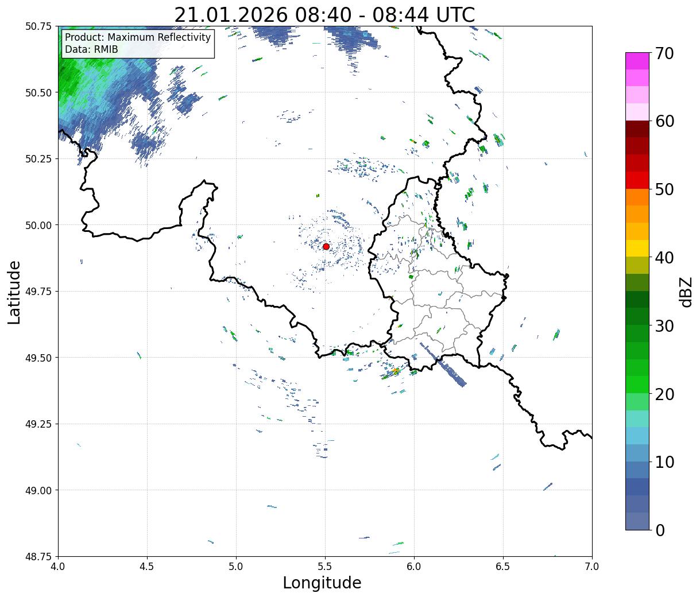Click the Product: Maximum Reflectivity label

pos(138,37)
